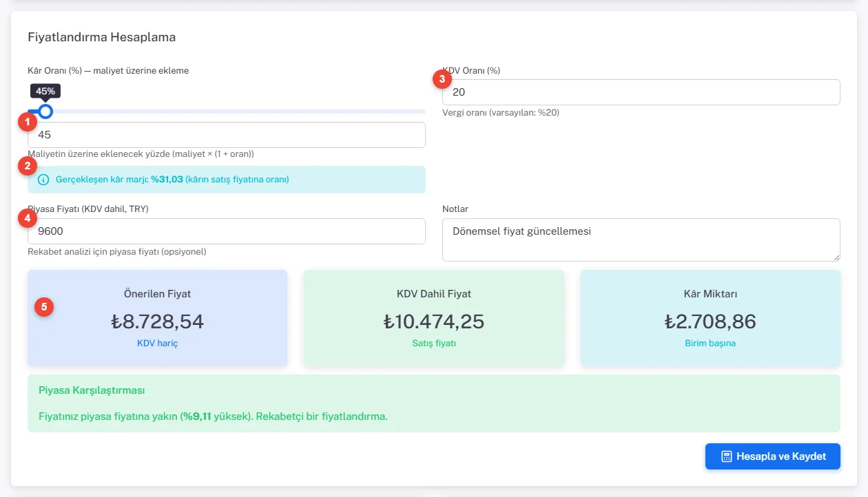
Task: Click the Piyasa Karşılaştırması result panel
Action: [x=434, y=403]
